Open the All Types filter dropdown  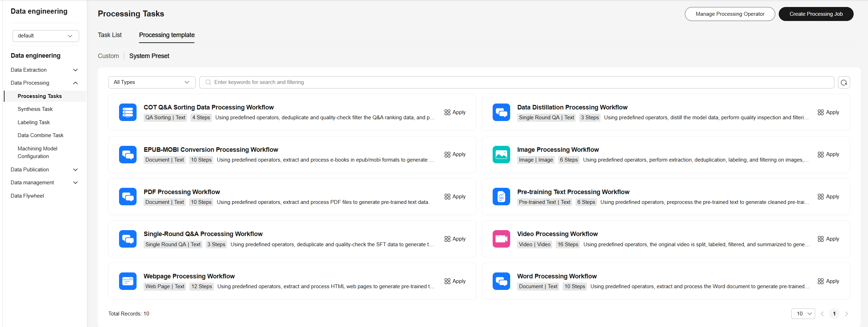(152, 83)
